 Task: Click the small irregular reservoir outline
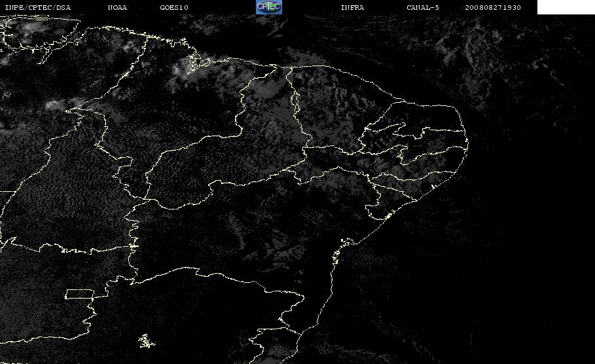(146, 341)
